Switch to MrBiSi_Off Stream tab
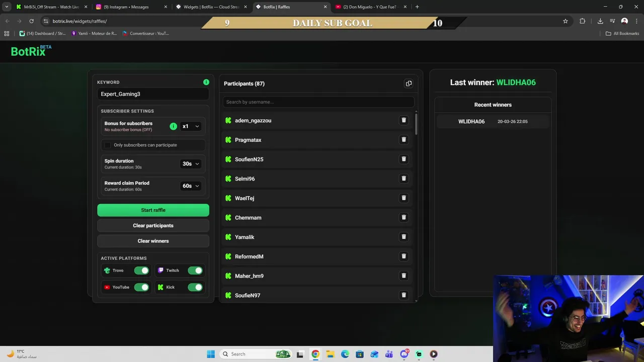The height and width of the screenshot is (362, 644). pyautogui.click(x=51, y=7)
